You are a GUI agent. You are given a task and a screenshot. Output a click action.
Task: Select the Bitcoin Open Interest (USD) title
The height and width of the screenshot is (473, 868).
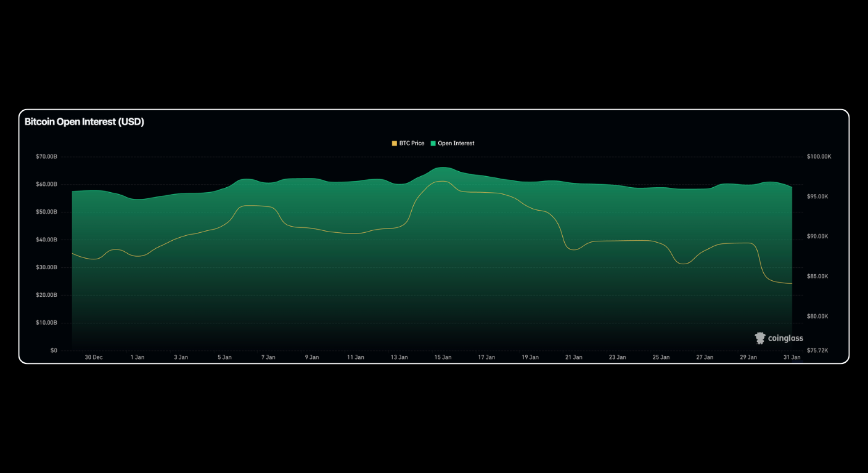pos(84,122)
